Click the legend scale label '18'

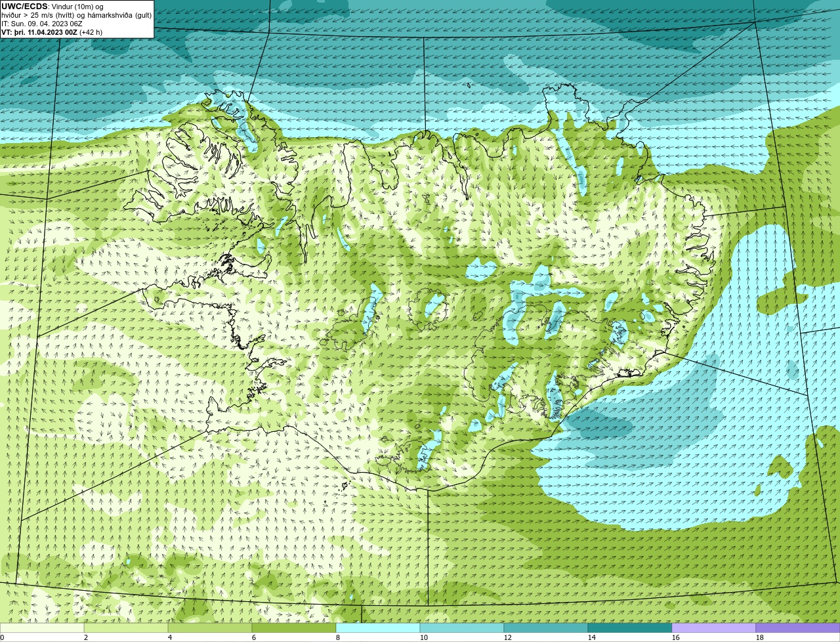point(760,637)
